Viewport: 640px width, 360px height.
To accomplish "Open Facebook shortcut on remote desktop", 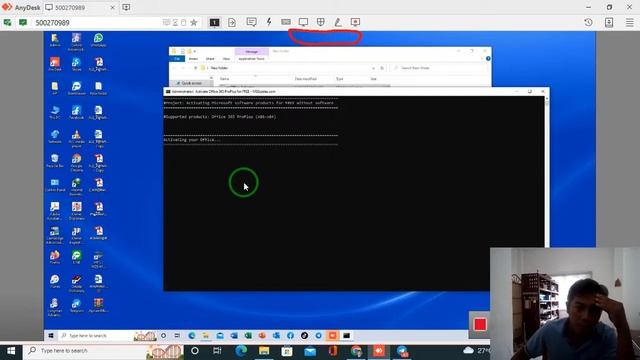I will click(76, 112).
